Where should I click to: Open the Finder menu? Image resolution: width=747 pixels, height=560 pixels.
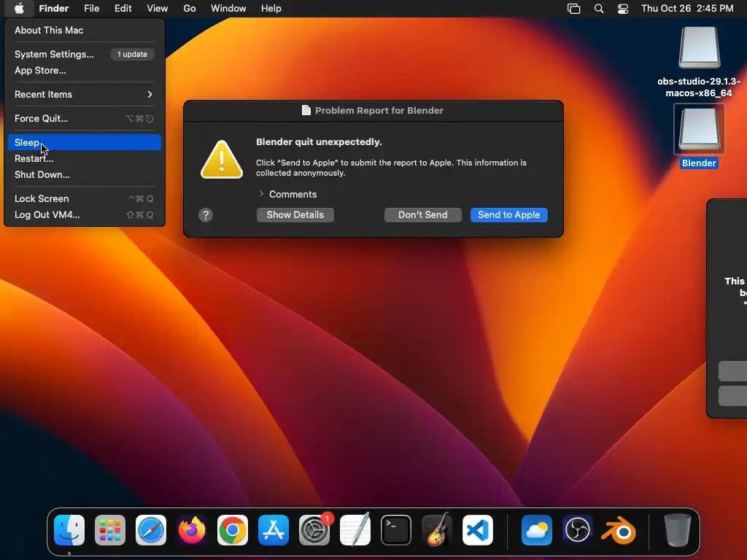tap(54, 9)
